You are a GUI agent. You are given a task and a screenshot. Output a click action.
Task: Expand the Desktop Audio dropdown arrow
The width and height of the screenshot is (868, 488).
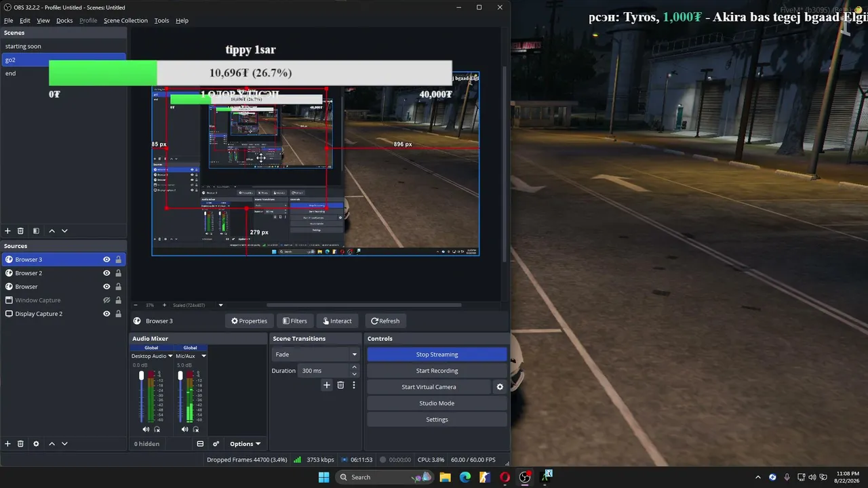[170, 356]
